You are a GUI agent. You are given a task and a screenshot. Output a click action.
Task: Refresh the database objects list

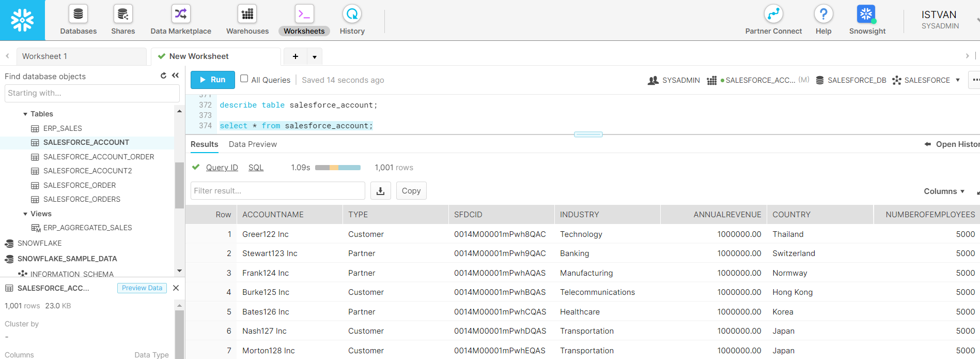pos(163,76)
